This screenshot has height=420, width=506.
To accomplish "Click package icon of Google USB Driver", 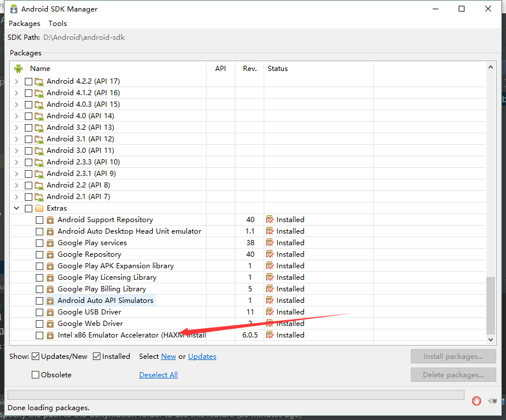I will (x=50, y=313).
